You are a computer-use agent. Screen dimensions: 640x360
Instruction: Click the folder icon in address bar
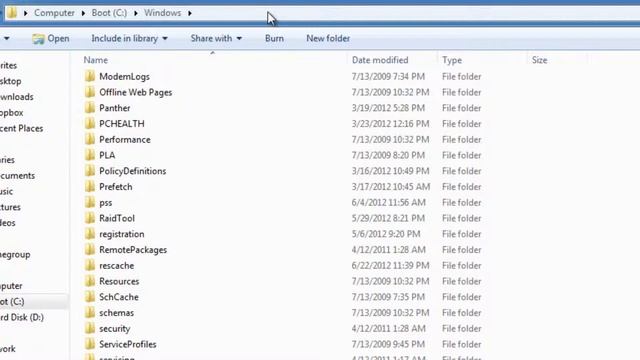pyautogui.click(x=11, y=13)
